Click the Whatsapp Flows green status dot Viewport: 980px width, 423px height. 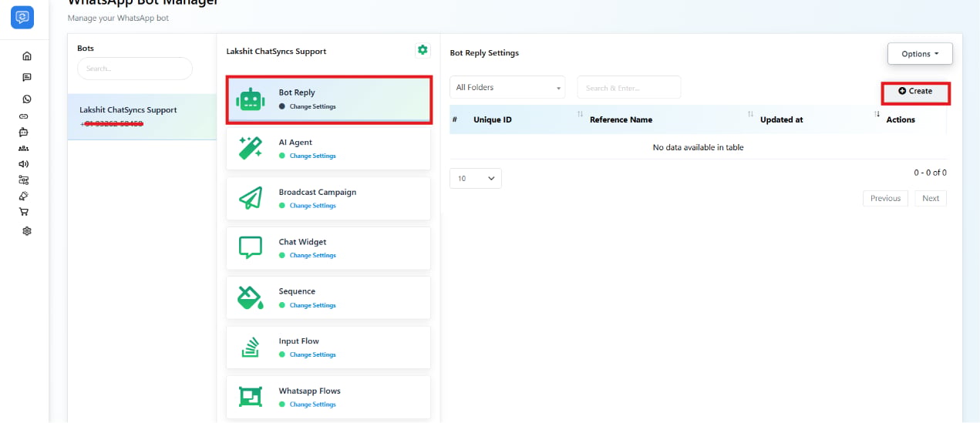click(282, 404)
